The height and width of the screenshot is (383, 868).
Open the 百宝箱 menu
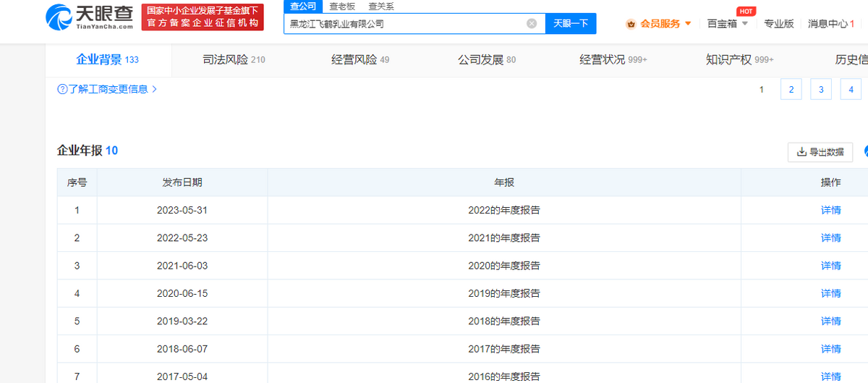722,24
